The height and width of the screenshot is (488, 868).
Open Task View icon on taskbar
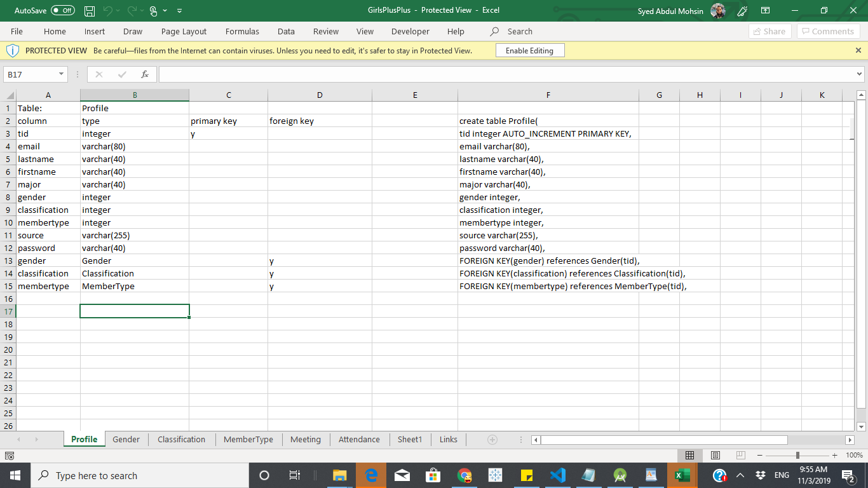pos(294,475)
